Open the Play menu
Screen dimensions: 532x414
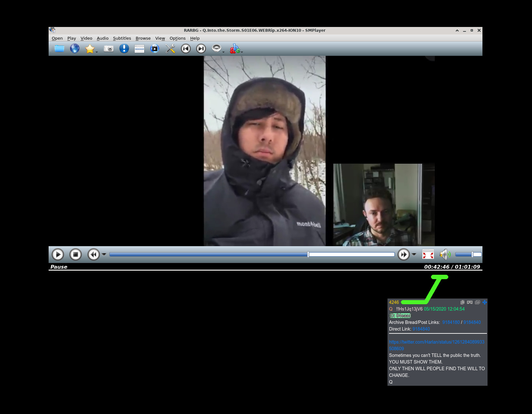coord(72,38)
